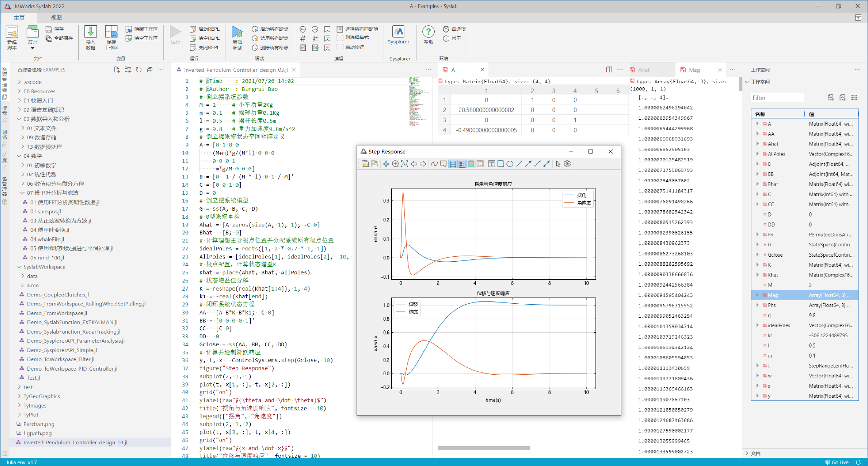This screenshot has height=466, width=868.
Task: Expand the TyGeoGraphics folder
Action: [x=19, y=396]
